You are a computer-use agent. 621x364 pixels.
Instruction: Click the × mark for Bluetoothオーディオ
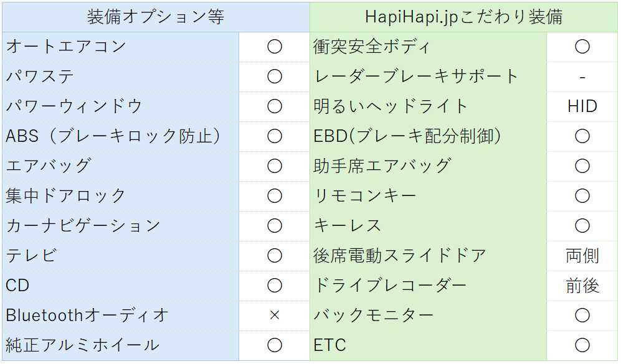click(274, 315)
